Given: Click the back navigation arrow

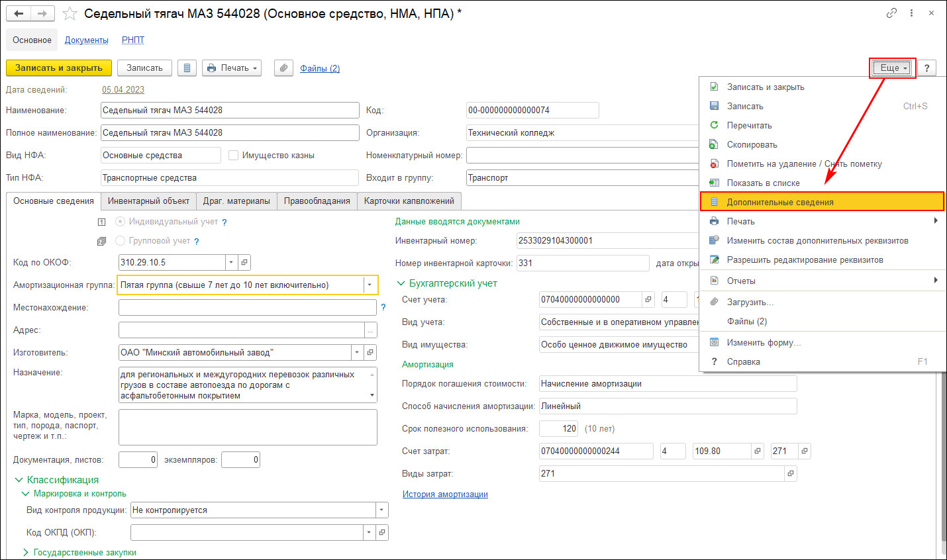Looking at the screenshot, I should tap(19, 13).
